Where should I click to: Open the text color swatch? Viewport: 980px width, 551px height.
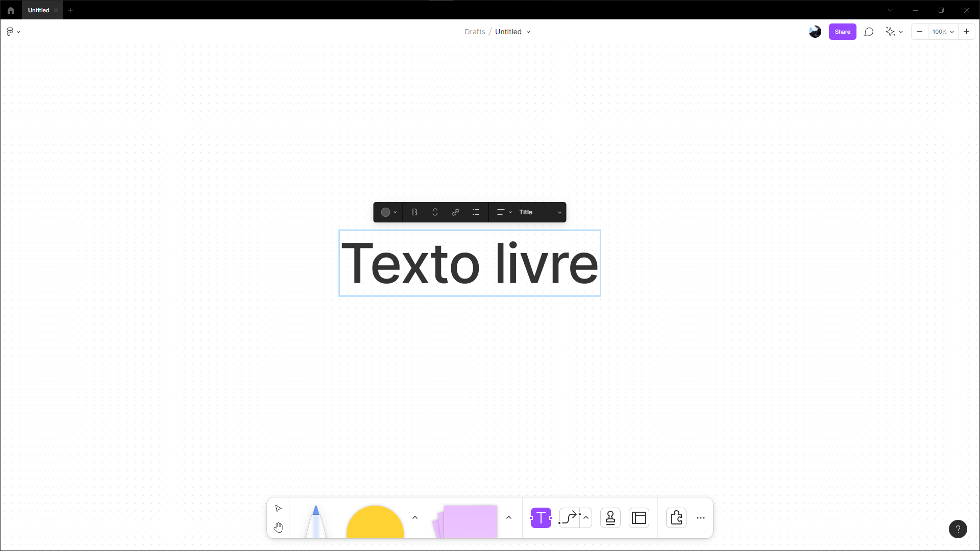point(388,212)
